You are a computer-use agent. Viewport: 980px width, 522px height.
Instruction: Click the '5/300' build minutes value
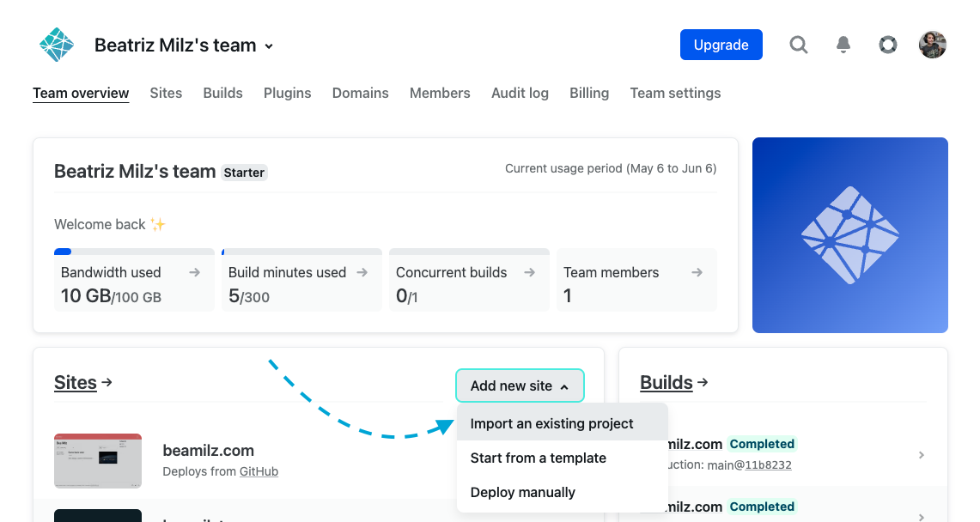coord(249,296)
